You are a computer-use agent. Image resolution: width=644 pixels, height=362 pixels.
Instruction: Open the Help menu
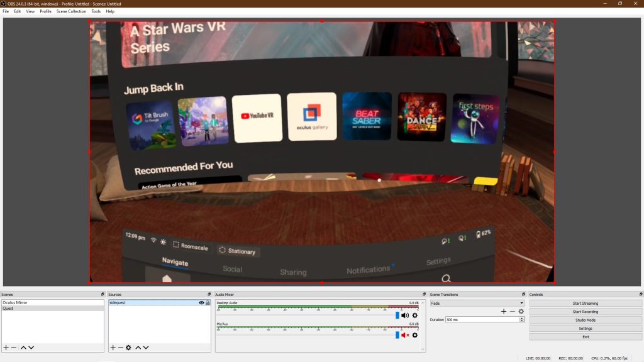pyautogui.click(x=110, y=11)
